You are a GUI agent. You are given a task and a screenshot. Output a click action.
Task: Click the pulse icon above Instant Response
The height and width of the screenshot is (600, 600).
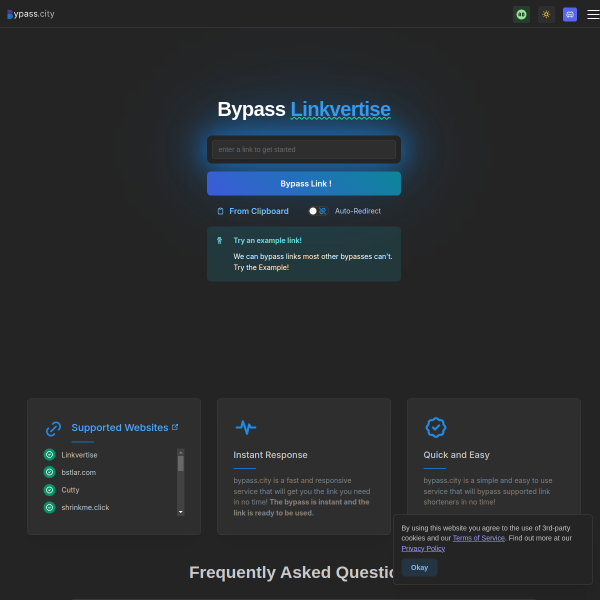pyautogui.click(x=246, y=427)
